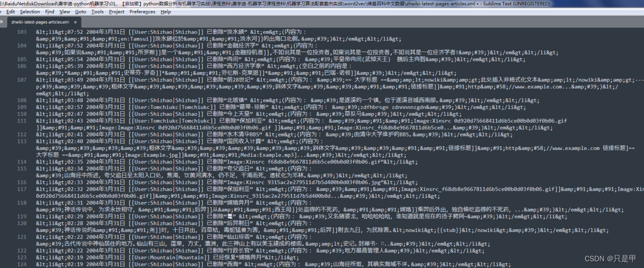Click line number 122 in the gutter
This screenshot has height=268, width=644.
click(x=21, y=250)
